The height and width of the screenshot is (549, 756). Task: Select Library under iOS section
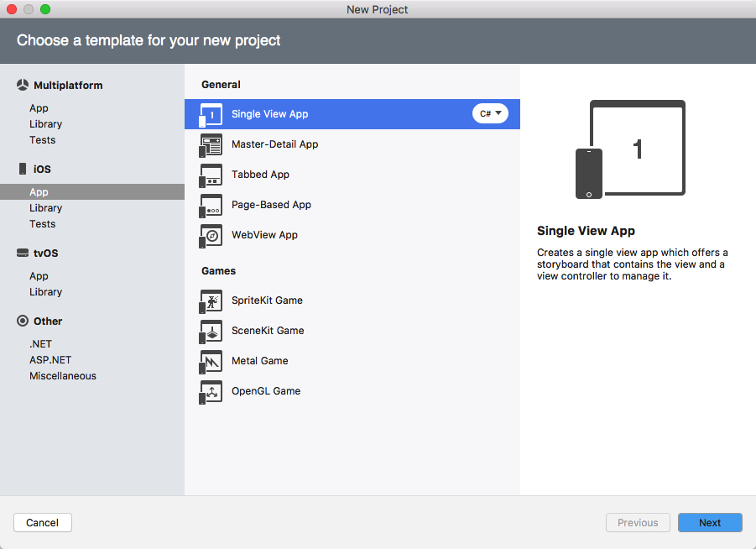pos(45,208)
